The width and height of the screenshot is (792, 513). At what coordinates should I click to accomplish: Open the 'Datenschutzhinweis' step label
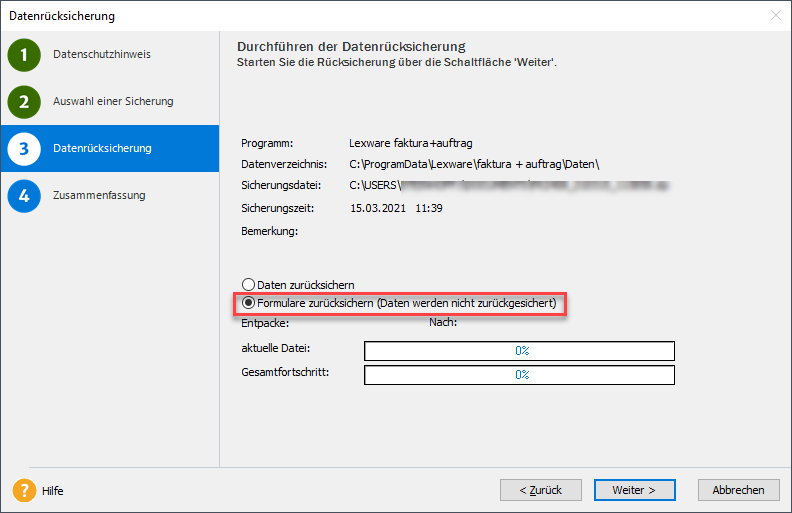(x=102, y=55)
